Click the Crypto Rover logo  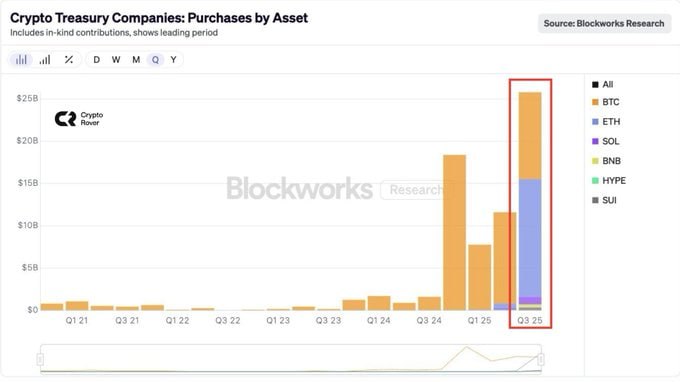click(79, 118)
